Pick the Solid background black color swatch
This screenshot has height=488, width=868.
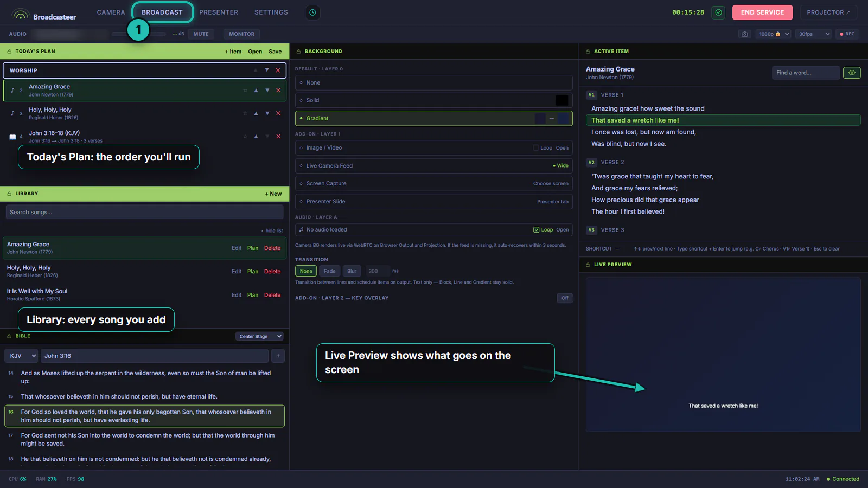562,101
